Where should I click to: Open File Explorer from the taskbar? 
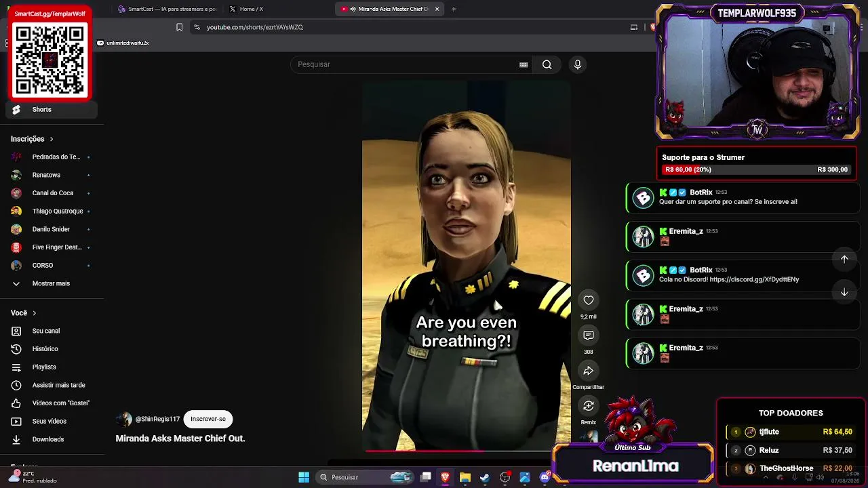(x=465, y=477)
